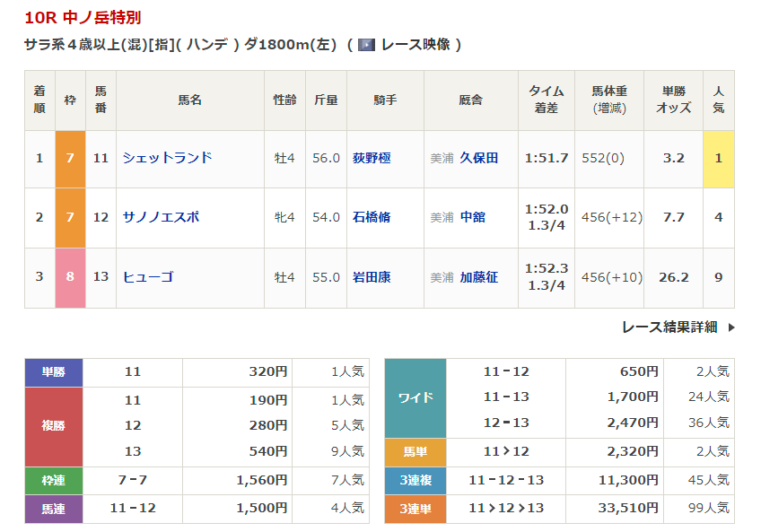The image size is (761, 532).
Task: Open jockey 岩田康 page
Action: click(371, 277)
